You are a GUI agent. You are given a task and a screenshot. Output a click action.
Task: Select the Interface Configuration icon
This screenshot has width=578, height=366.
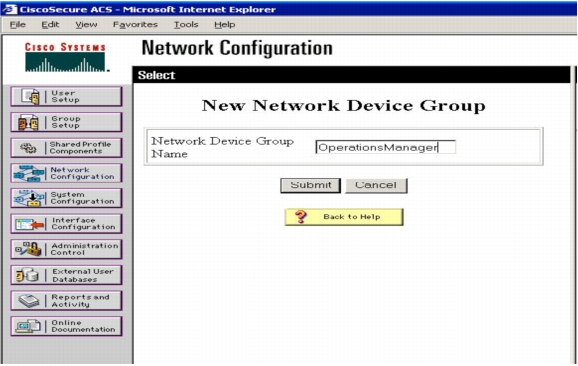click(29, 224)
